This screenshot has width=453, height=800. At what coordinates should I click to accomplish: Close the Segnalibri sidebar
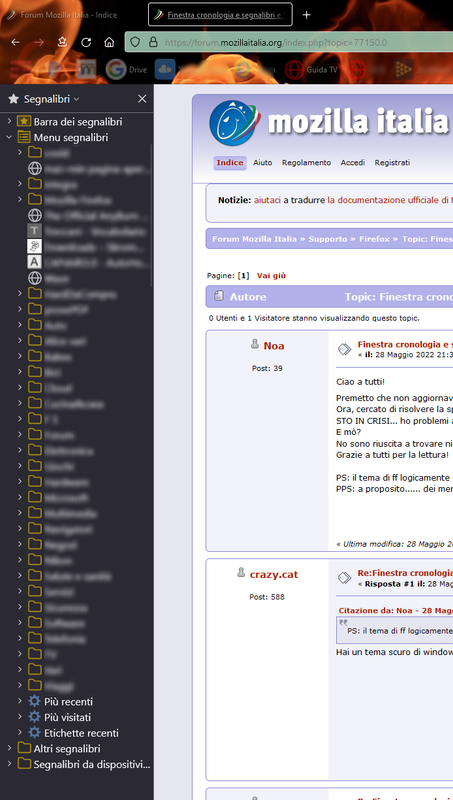142,99
